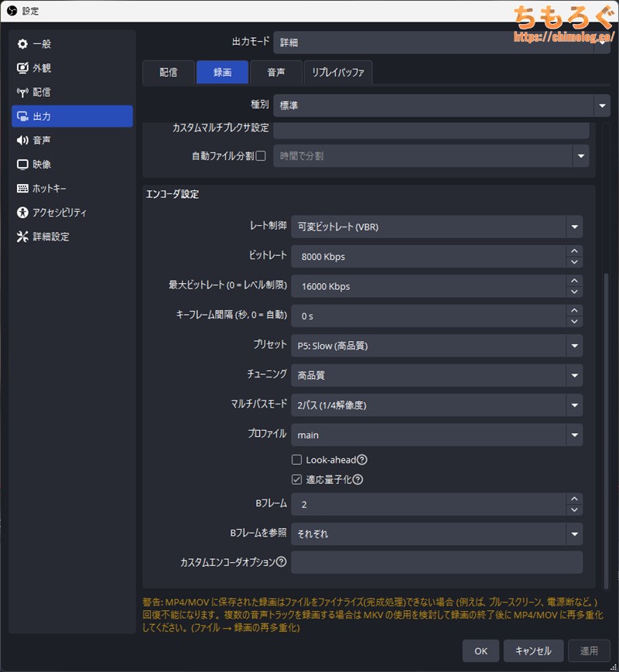Open the チューニング 高品質 dropdown
The image size is (619, 672).
pos(436,375)
